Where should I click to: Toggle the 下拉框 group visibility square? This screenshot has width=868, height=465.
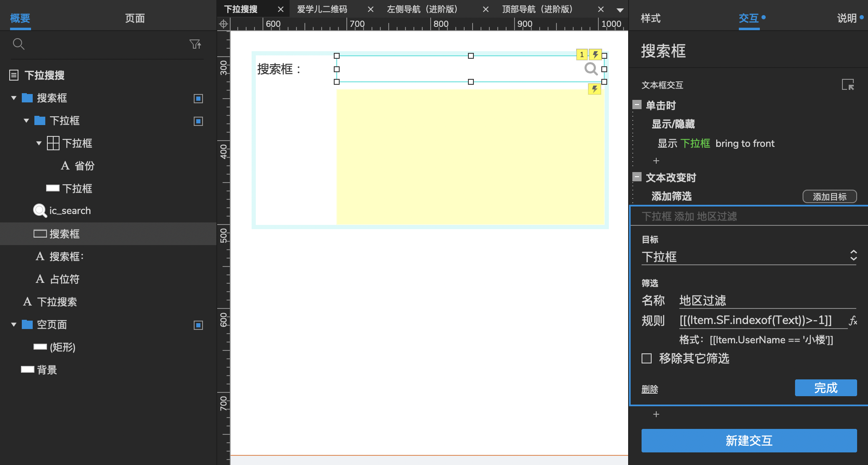coord(198,121)
